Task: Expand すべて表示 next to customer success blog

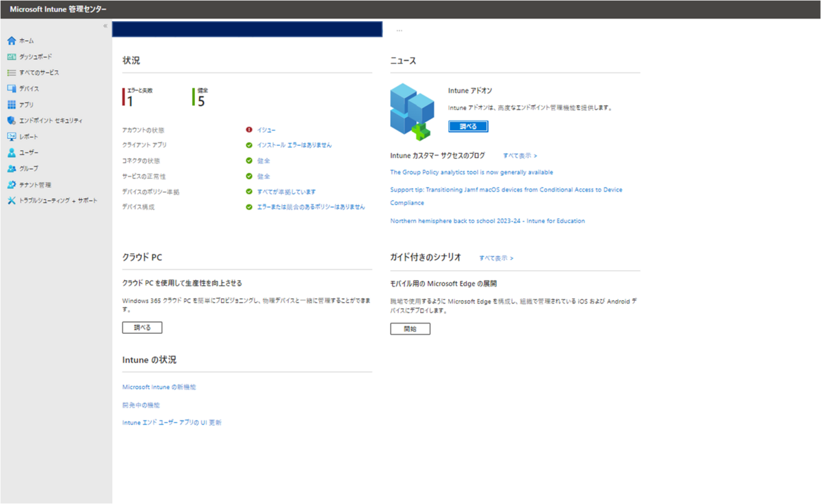Action: point(520,156)
